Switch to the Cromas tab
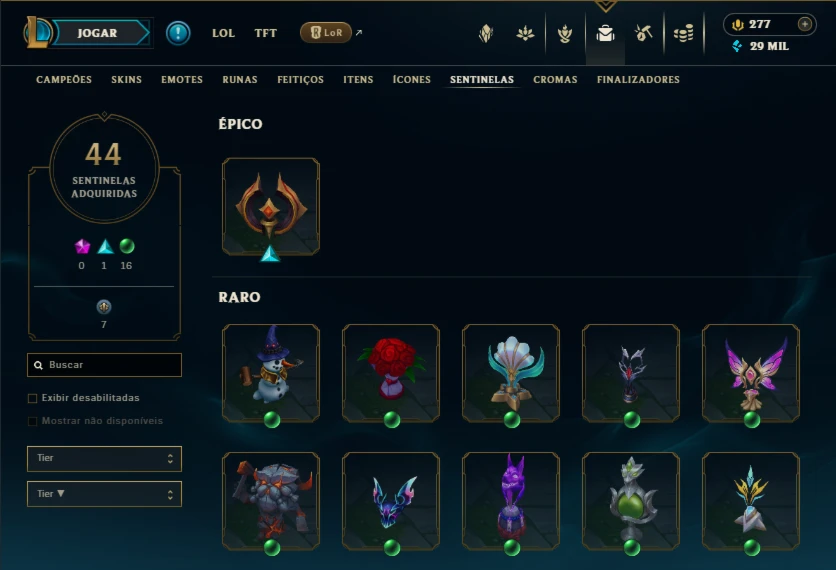836x570 pixels. 555,79
